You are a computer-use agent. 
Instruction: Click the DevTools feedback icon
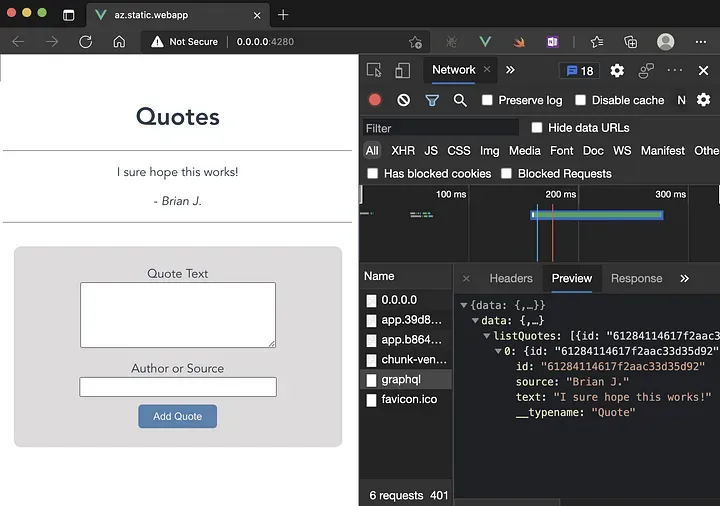tap(646, 70)
